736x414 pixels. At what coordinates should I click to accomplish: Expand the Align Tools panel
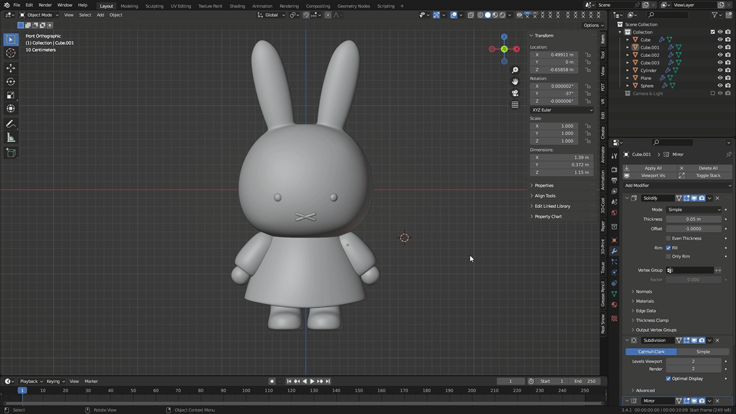[543, 196]
